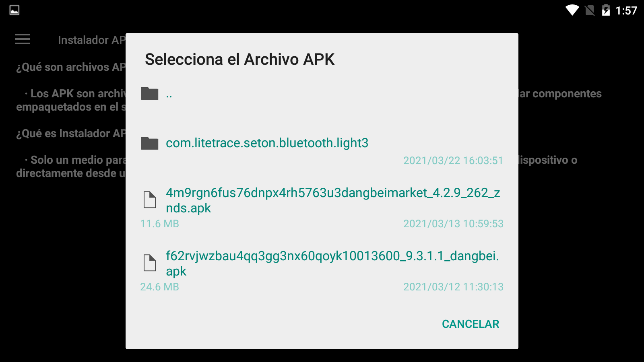Tap the image notification icon in status bar
Screen dimensions: 644x362
pyautogui.click(x=14, y=10)
